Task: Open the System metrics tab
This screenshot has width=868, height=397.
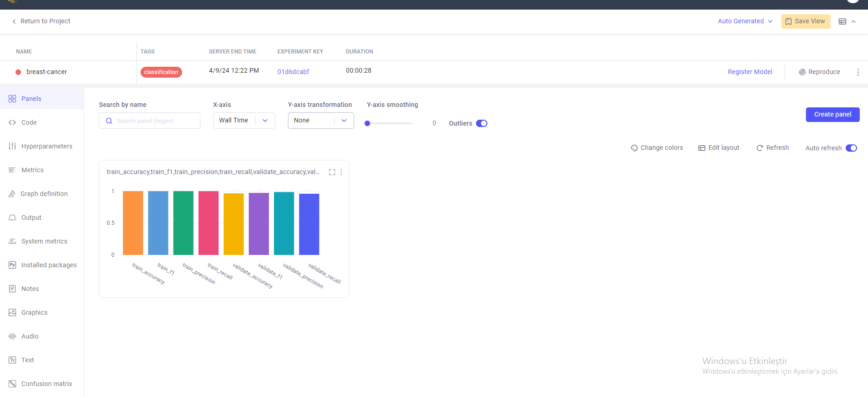Action: [42, 241]
